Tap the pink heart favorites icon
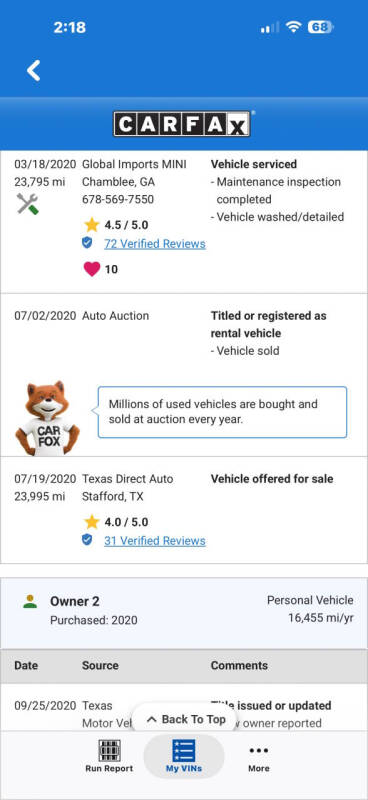 pos(92,269)
